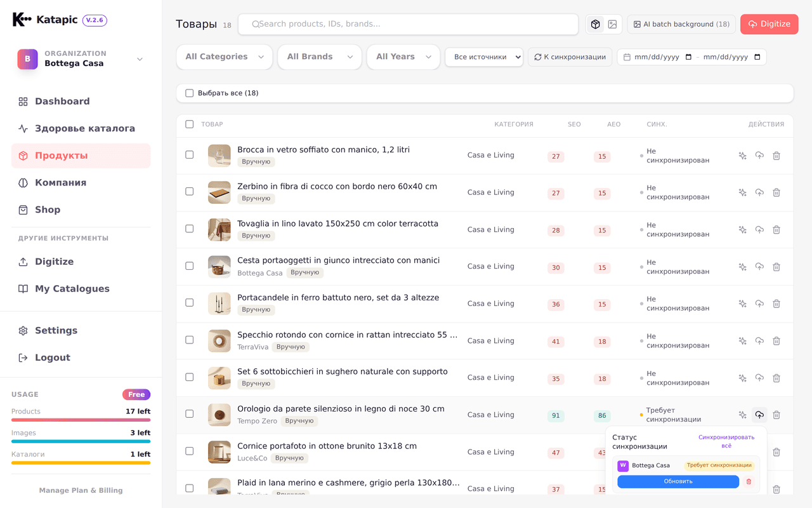Check the Orologio da parete row
Screen dimensions: 812x508
189,413
